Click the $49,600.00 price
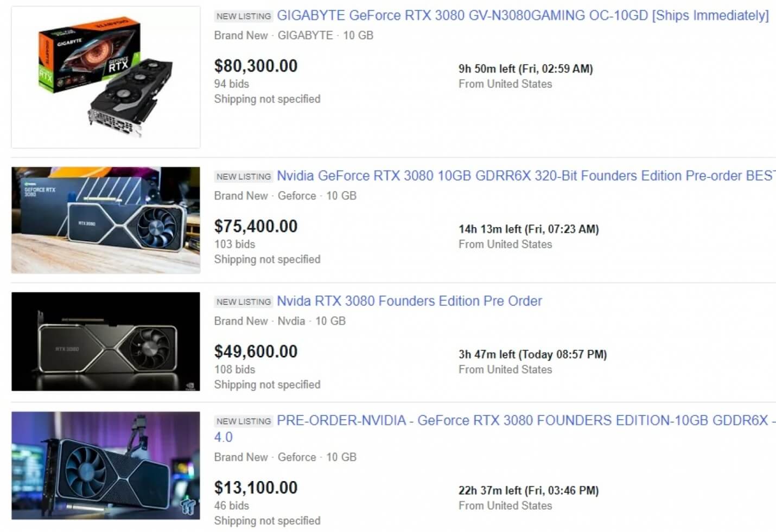Viewport: 776px width, 532px height. click(256, 351)
